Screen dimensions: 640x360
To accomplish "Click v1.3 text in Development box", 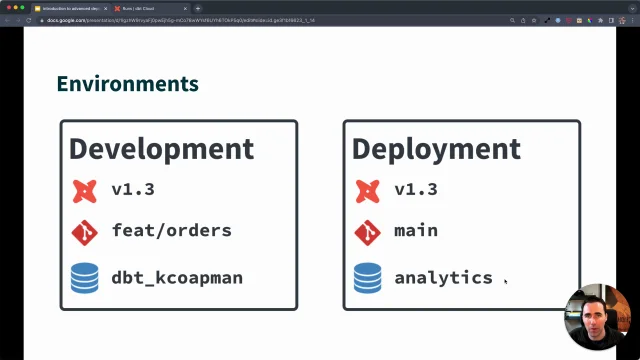I will [133, 189].
